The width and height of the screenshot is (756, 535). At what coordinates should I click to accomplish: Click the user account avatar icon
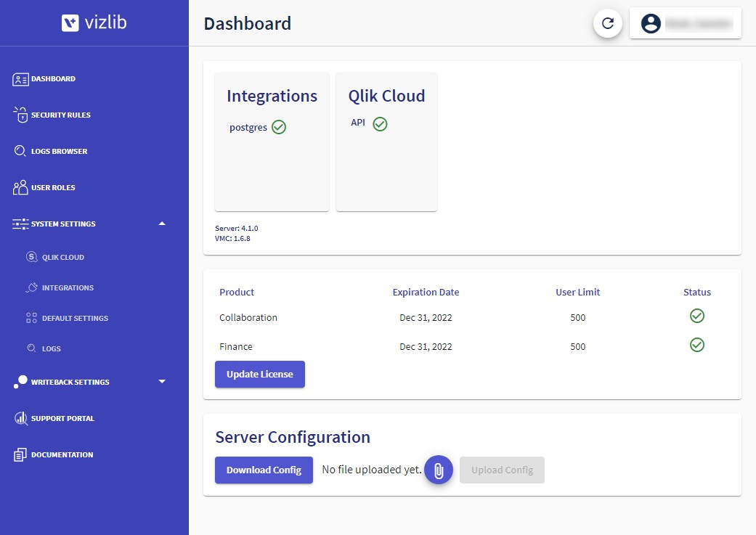point(651,23)
